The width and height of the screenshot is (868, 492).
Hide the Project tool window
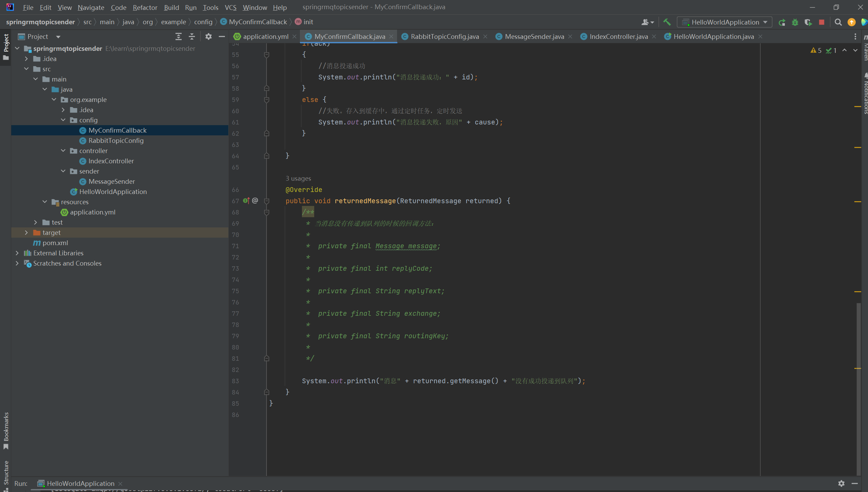point(222,36)
